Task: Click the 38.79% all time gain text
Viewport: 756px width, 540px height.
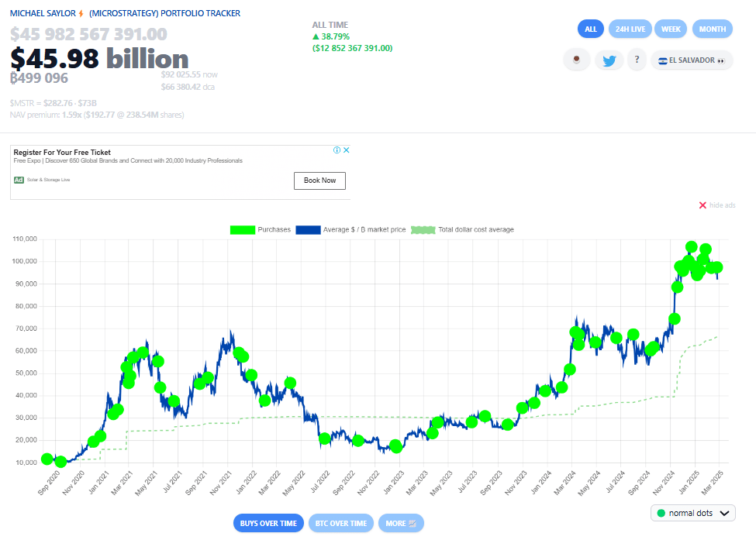Action: 331,36
